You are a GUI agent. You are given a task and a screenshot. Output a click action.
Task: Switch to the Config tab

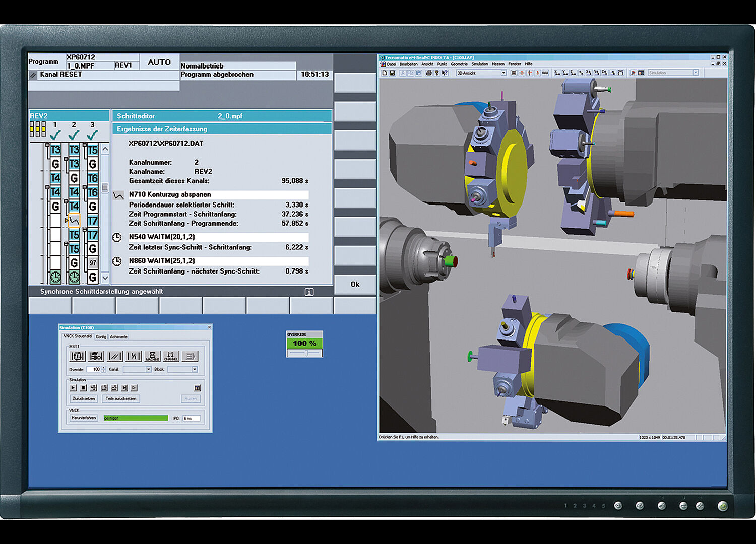coord(101,337)
